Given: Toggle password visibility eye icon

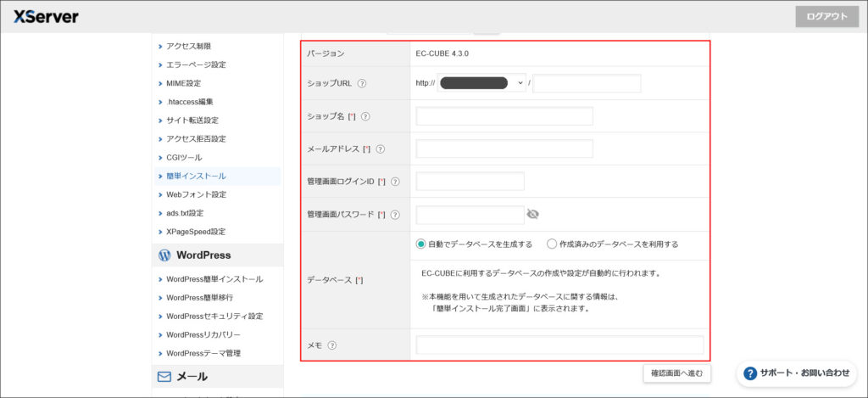Looking at the screenshot, I should click(x=533, y=215).
